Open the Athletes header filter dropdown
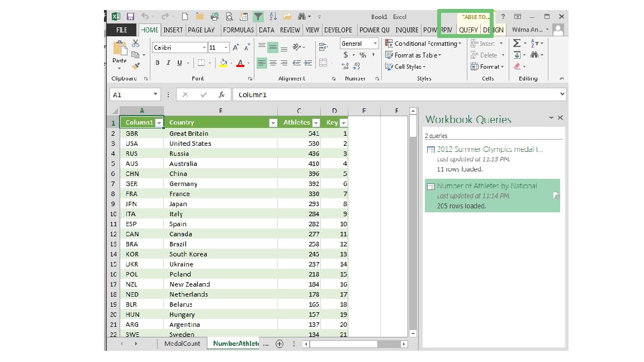644x362 pixels. (316, 123)
